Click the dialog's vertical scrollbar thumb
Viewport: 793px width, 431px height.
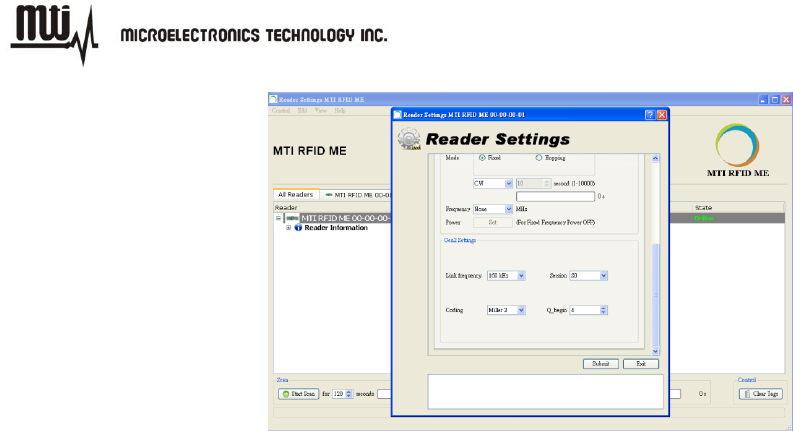click(655, 295)
